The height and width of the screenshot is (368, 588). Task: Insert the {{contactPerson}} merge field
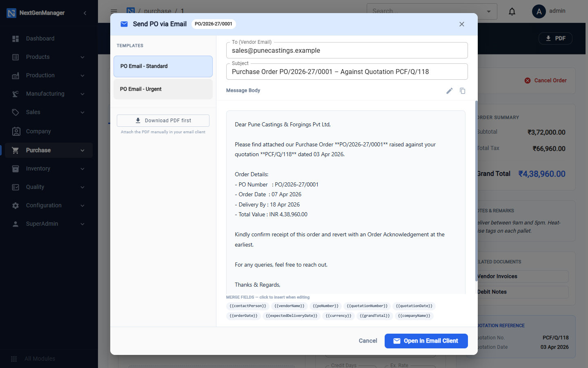248,306
